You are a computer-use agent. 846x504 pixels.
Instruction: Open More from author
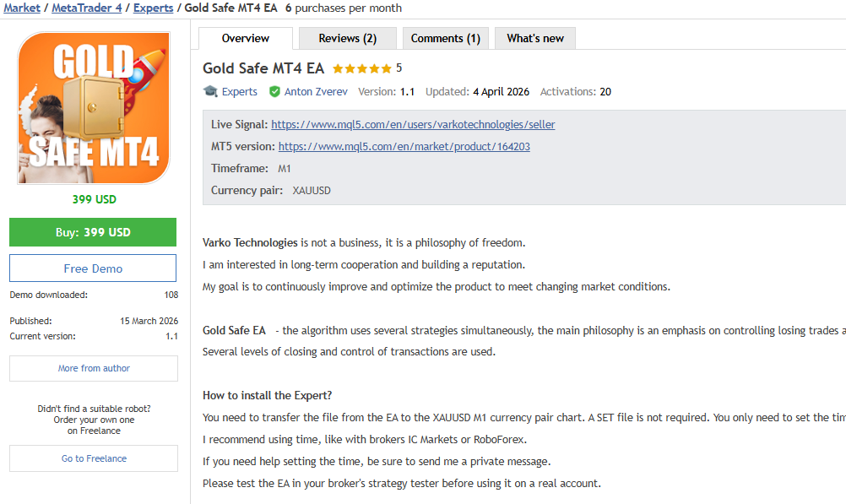tap(94, 368)
